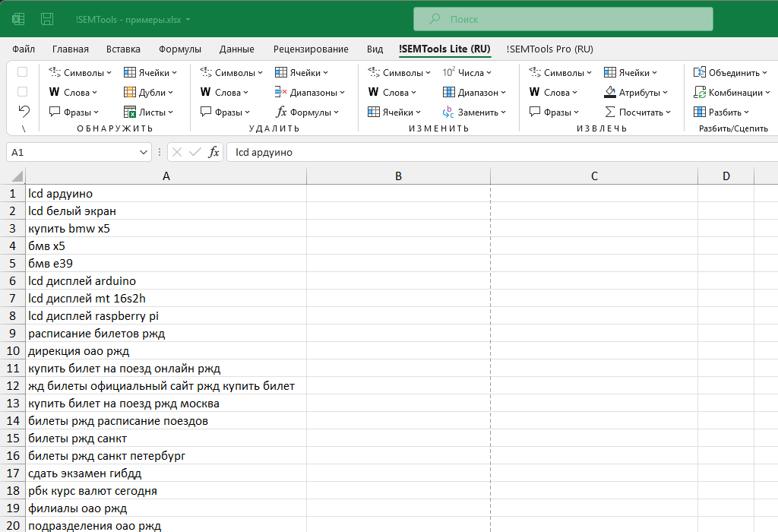Select column D by its header

pos(726,176)
